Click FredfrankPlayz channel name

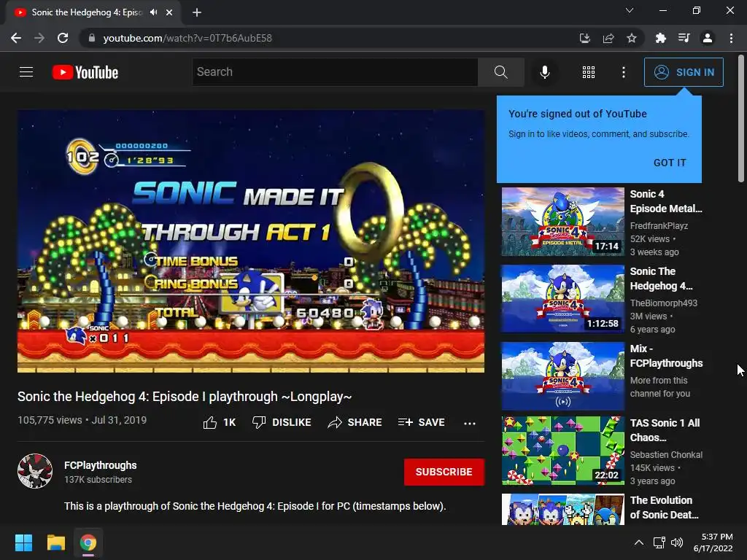coord(659,226)
